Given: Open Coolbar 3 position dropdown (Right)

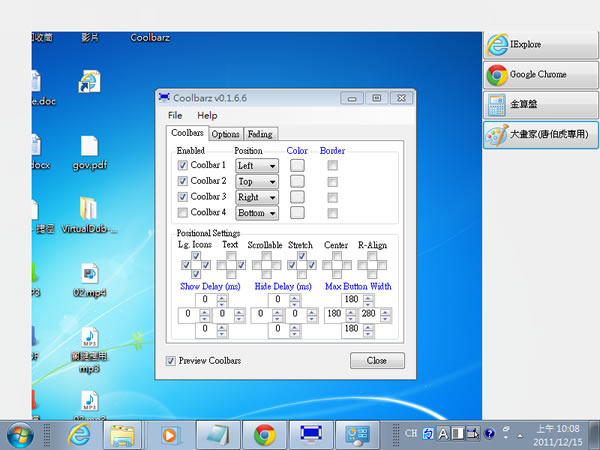Looking at the screenshot, I should [x=257, y=197].
